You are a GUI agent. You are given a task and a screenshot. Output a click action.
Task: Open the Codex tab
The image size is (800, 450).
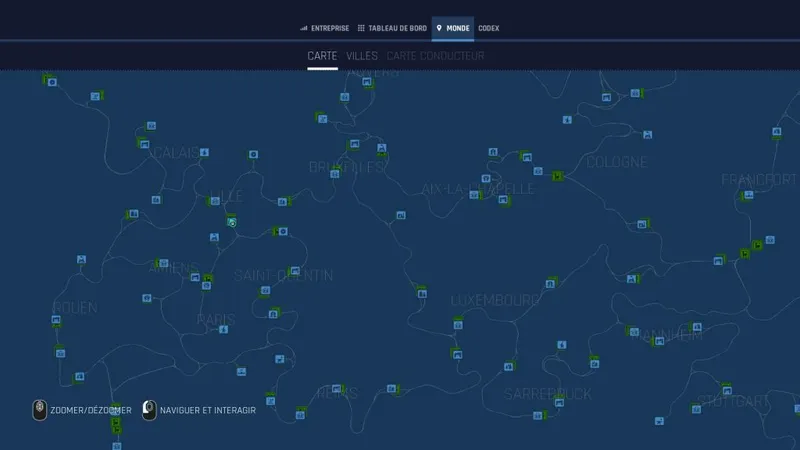(x=489, y=28)
